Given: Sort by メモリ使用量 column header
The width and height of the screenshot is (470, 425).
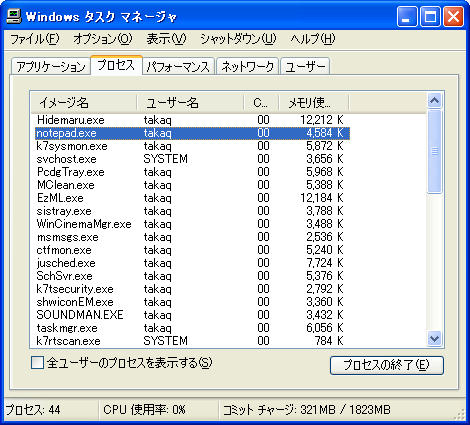Looking at the screenshot, I should (313, 103).
